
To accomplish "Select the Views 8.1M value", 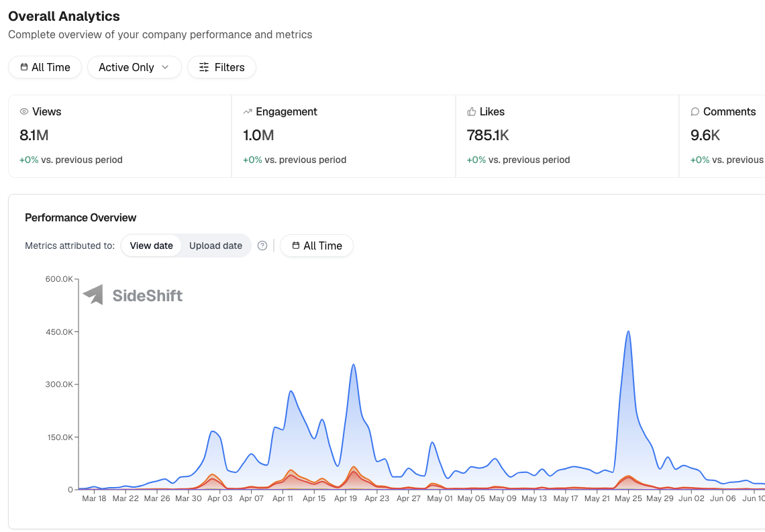I will click(34, 135).
